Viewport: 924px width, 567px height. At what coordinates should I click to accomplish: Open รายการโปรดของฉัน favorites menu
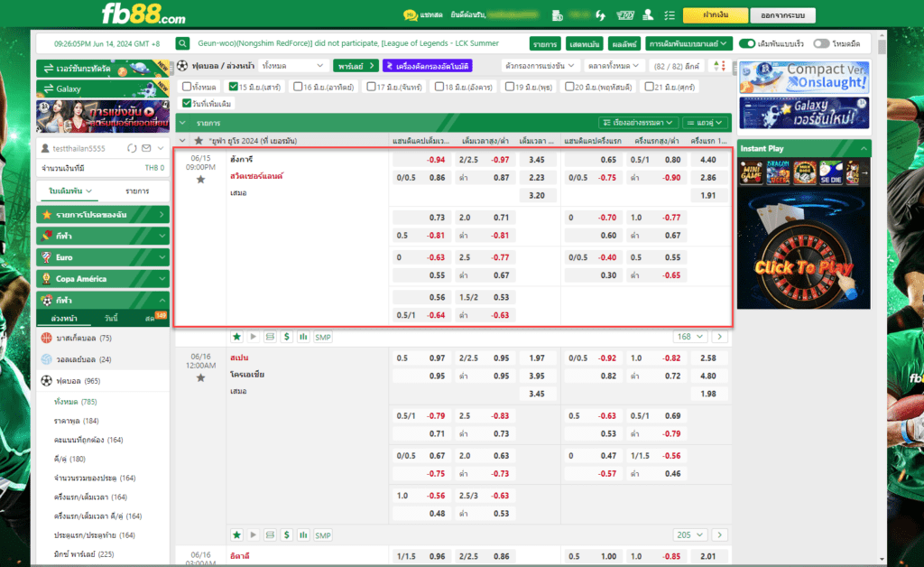pos(103,215)
